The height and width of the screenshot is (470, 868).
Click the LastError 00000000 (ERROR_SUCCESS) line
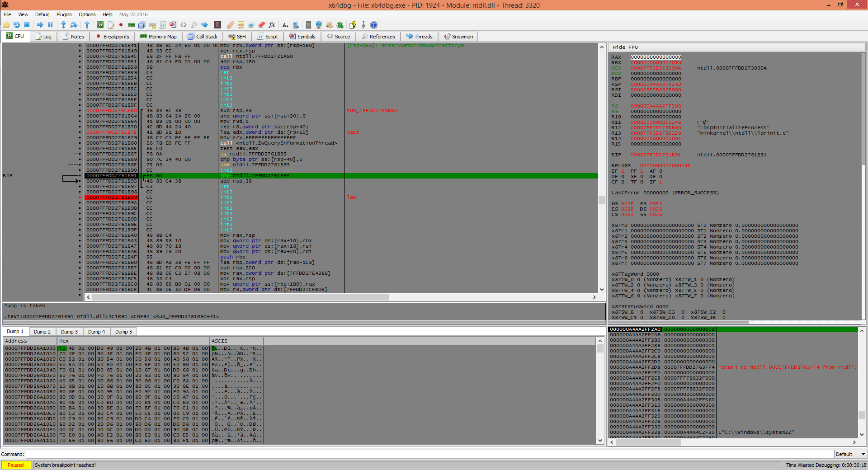665,193
